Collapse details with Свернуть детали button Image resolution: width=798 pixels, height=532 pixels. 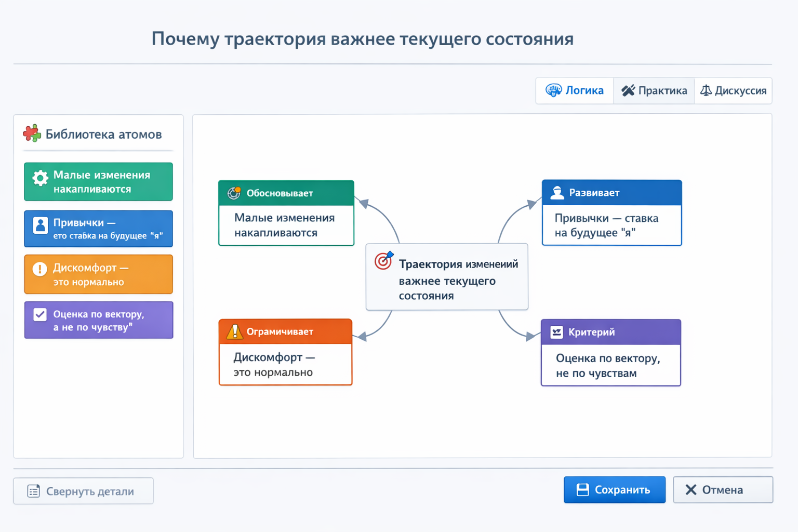pyautogui.click(x=83, y=490)
